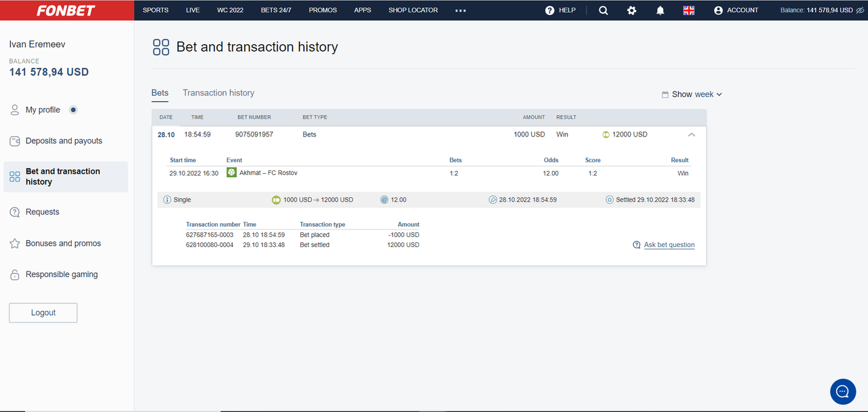The width and height of the screenshot is (868, 412).
Task: Expand the Show week period dropdown
Action: click(692, 94)
